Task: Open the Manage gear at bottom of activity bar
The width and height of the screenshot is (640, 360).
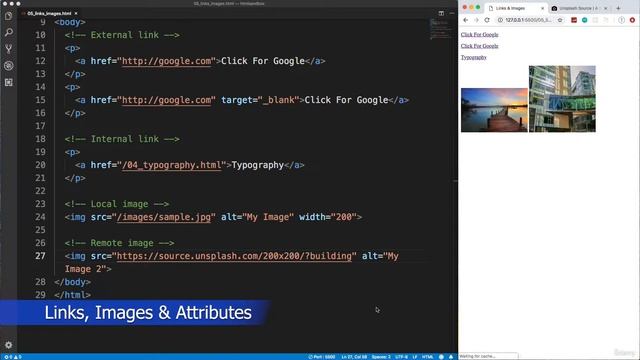Action: (9, 345)
